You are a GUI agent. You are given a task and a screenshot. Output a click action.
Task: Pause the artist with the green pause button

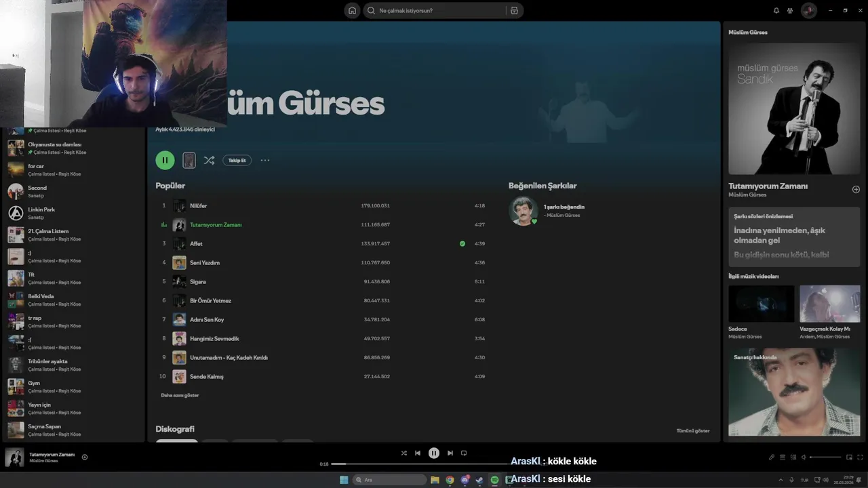point(165,160)
